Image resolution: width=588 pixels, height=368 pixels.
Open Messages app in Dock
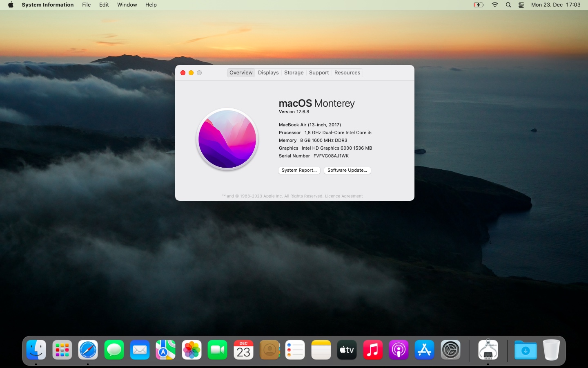114,350
